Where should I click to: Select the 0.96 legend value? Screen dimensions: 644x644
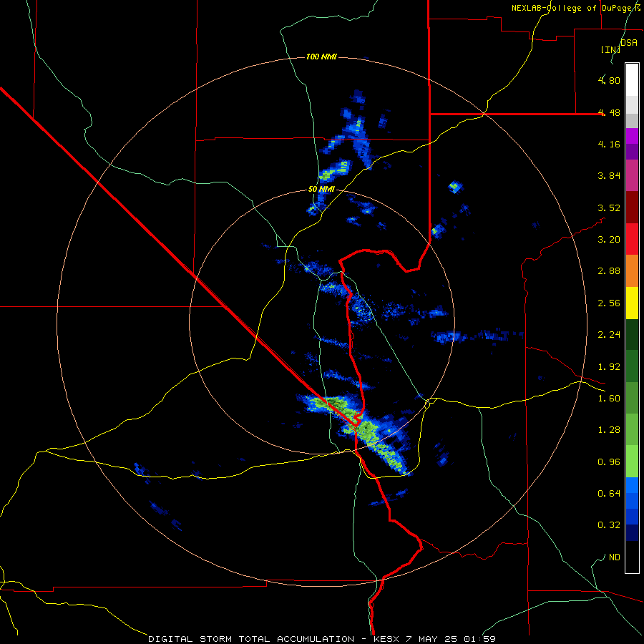tap(609, 462)
